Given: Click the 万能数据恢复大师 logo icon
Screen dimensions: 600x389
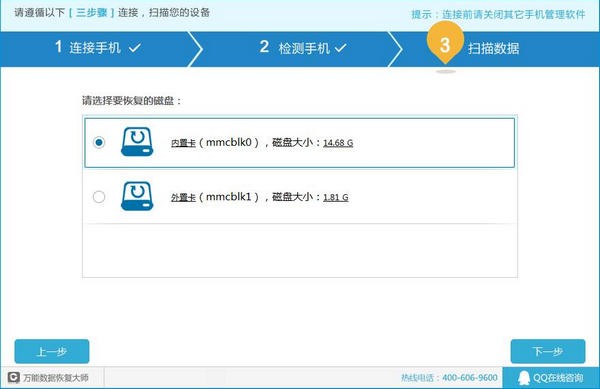Looking at the screenshot, I should pos(14,378).
